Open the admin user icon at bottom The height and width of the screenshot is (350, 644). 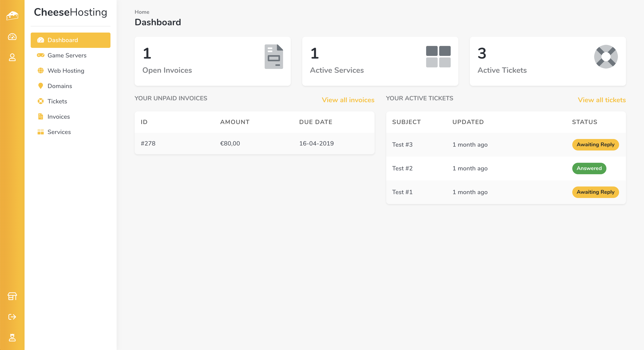point(12,338)
